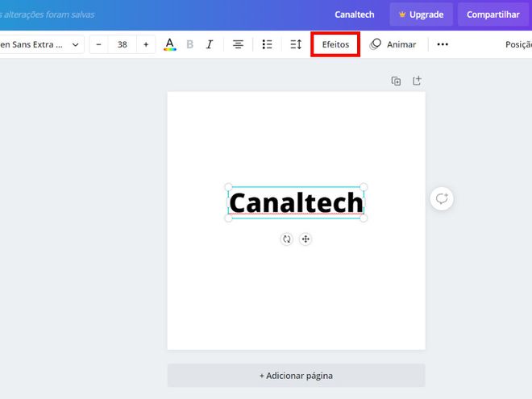This screenshot has width=532, height=399.
Task: Open the text color picker
Action: click(x=169, y=44)
